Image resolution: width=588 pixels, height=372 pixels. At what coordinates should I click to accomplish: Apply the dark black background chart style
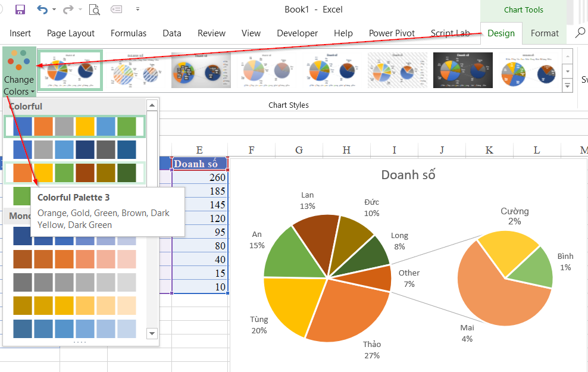point(462,70)
